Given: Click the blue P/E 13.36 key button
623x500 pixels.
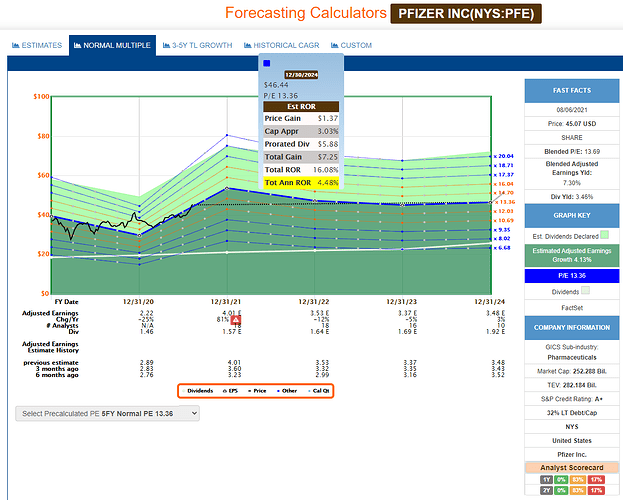Looking at the screenshot, I should (572, 275).
